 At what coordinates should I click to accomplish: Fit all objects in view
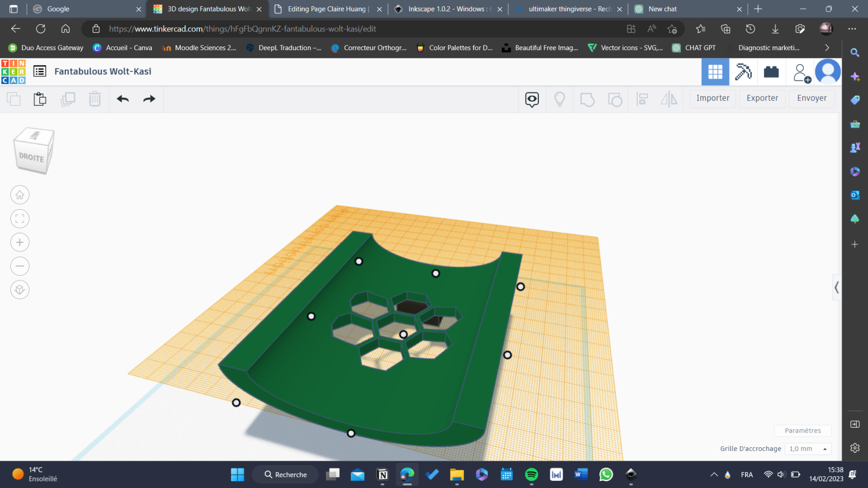pyautogui.click(x=20, y=219)
